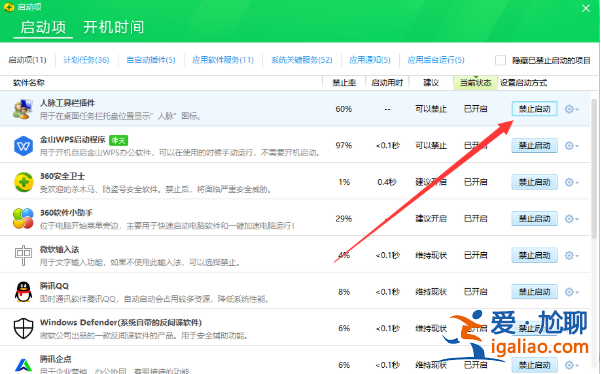
Task: Disable startup for 腾讯企点
Action: (x=534, y=365)
